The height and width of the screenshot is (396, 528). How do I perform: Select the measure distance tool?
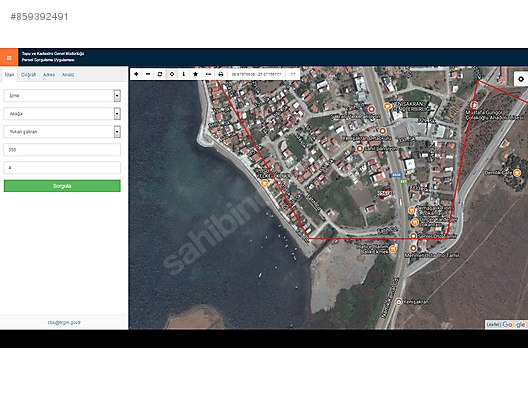pyautogui.click(x=208, y=74)
